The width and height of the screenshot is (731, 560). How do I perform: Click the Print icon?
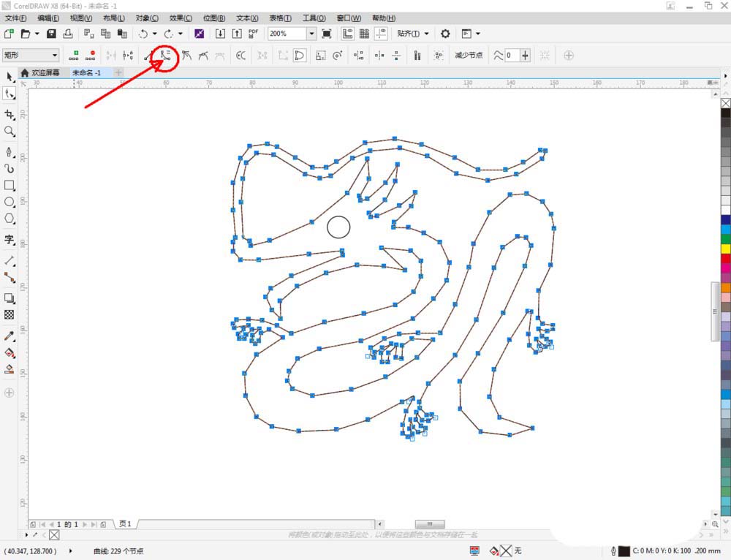68,34
